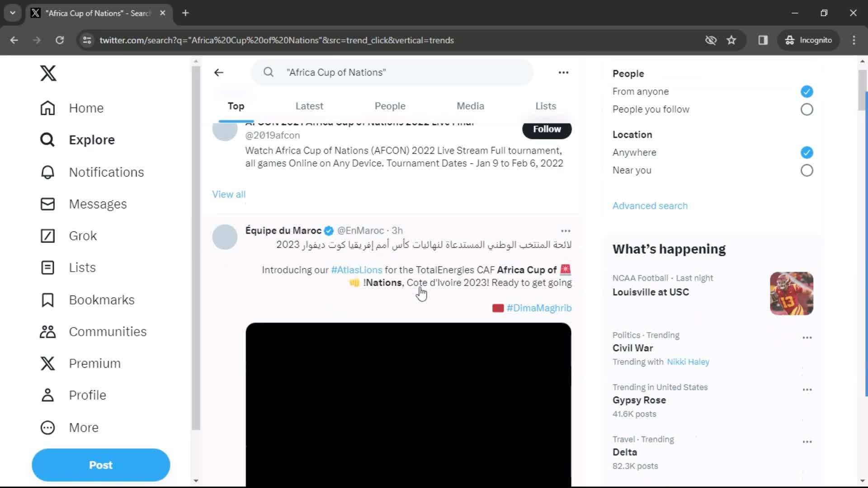Click the #AtlasLions hashtag
The width and height of the screenshot is (868, 488).
(356, 270)
